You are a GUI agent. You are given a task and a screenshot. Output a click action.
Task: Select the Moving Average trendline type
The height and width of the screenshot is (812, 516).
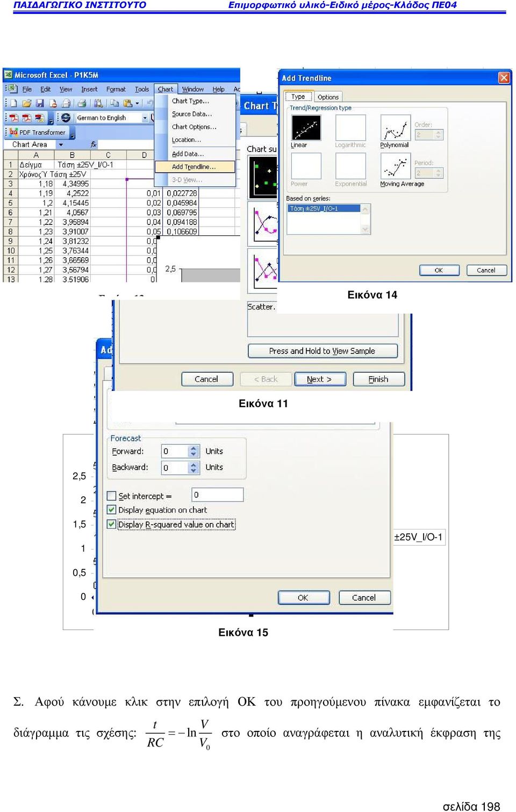tap(395, 166)
